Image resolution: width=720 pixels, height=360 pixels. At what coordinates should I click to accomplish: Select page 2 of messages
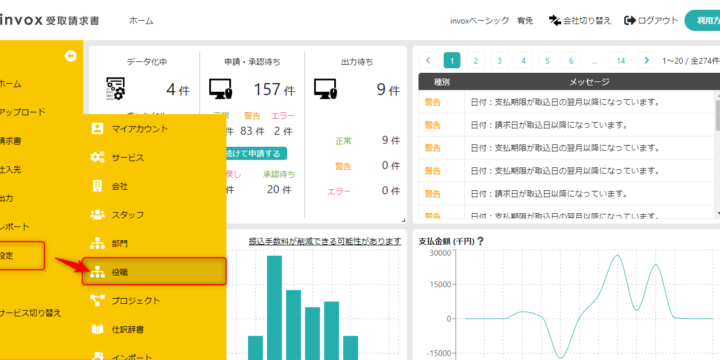[x=476, y=60]
